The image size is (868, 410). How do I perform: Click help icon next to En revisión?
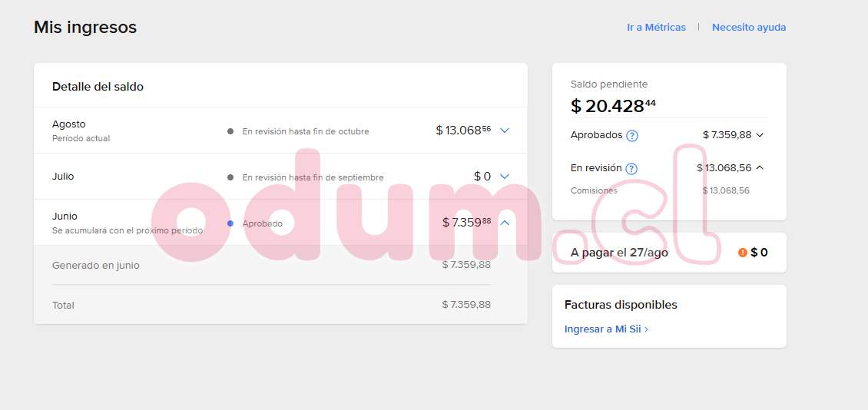(x=631, y=169)
